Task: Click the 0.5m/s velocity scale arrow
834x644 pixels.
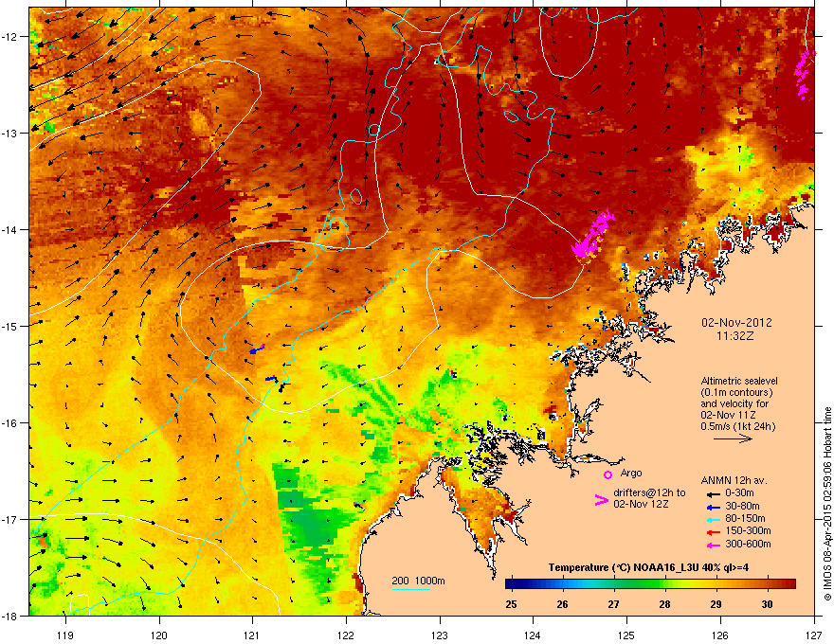Action: coord(733,438)
